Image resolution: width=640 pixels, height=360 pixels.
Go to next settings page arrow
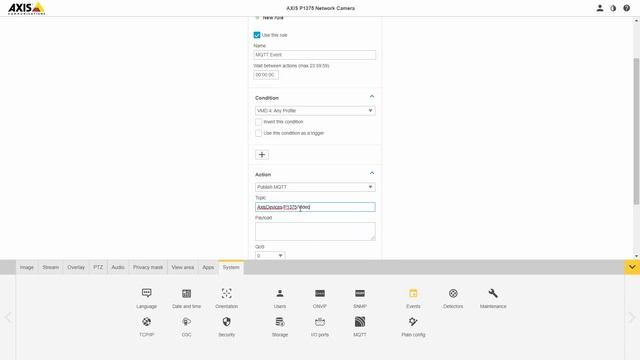pos(632,317)
